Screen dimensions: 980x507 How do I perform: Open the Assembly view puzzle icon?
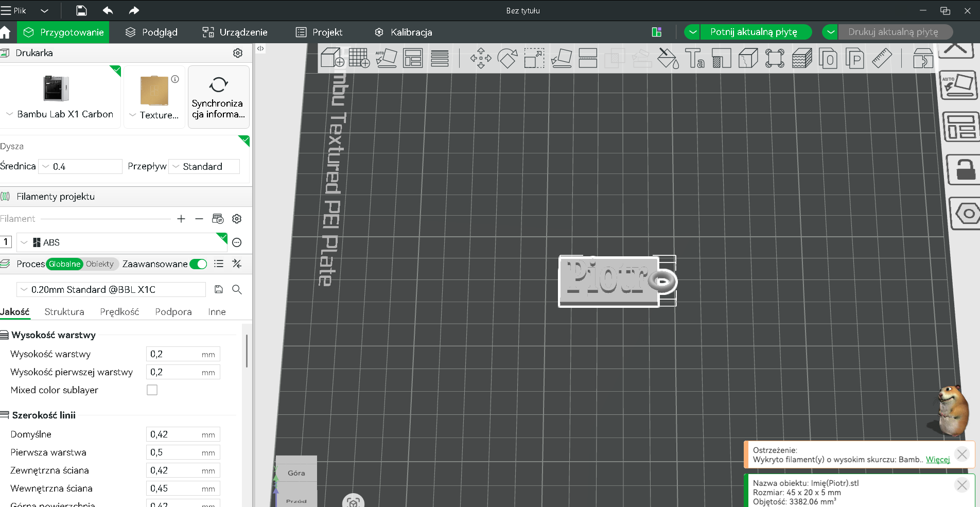pos(923,58)
